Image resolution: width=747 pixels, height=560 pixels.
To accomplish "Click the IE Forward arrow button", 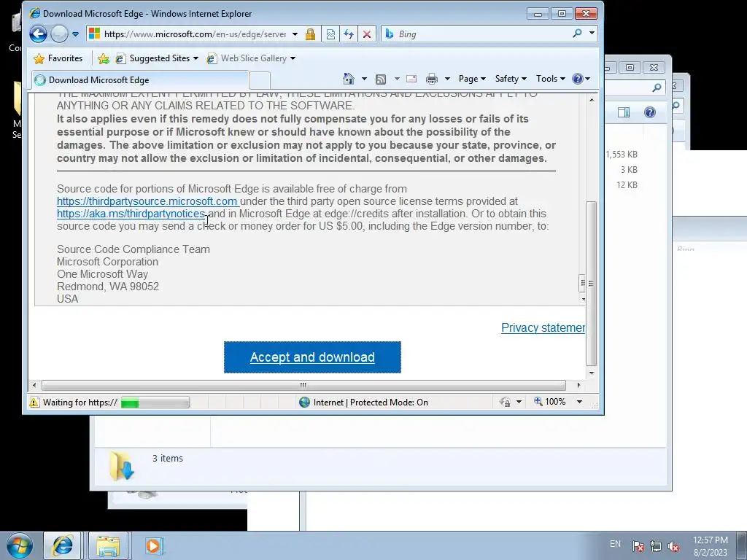I will (x=60, y=34).
